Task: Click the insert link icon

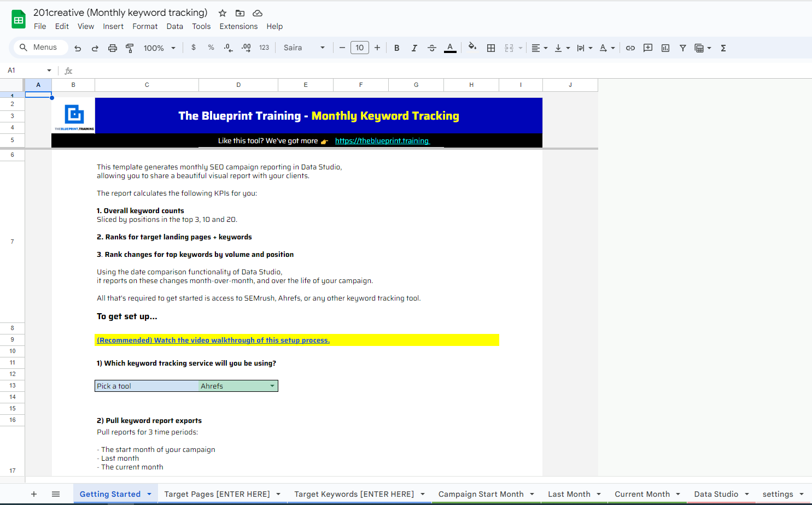Action: point(630,48)
